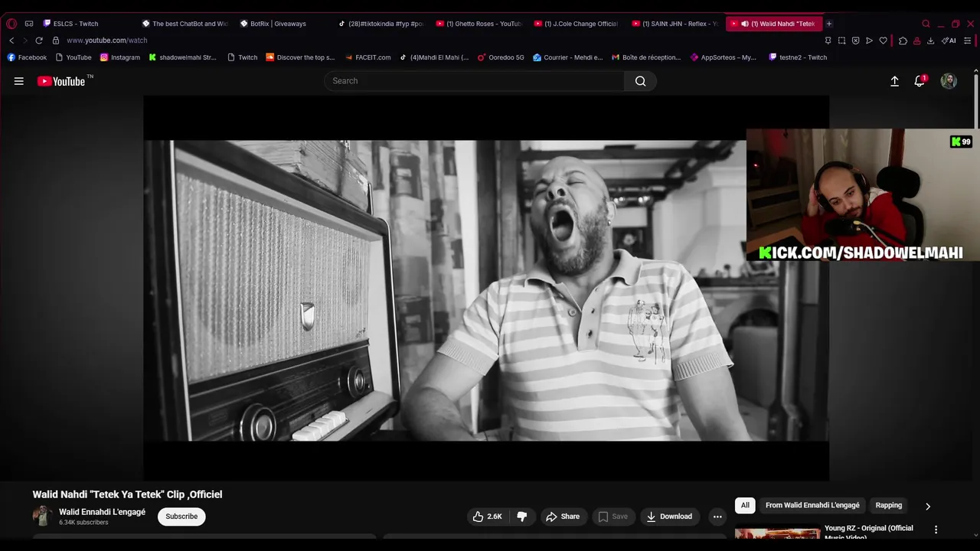Switch to SAINt JHN Reflex tab

(x=675, y=24)
